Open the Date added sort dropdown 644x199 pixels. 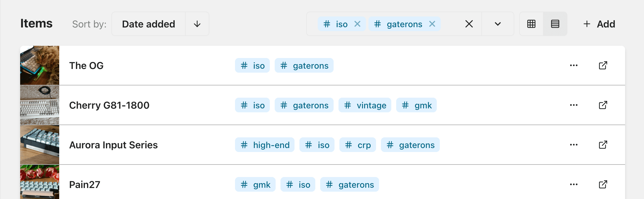tap(149, 24)
